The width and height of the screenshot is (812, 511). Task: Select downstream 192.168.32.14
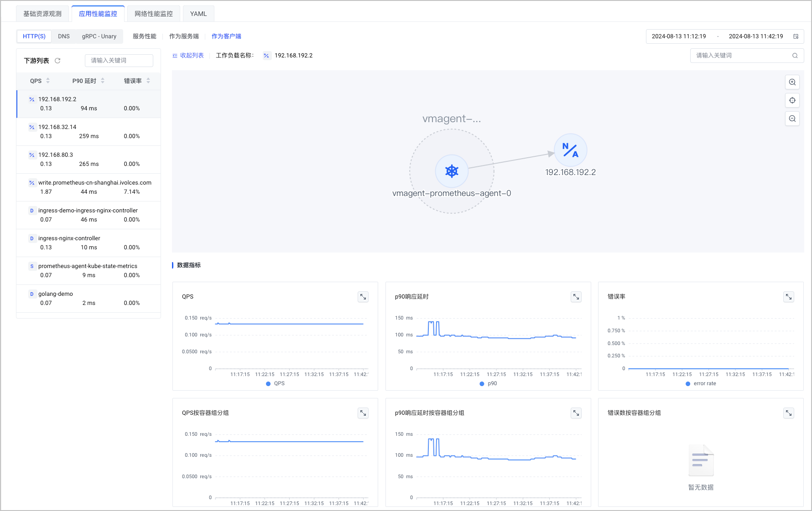coord(88,132)
